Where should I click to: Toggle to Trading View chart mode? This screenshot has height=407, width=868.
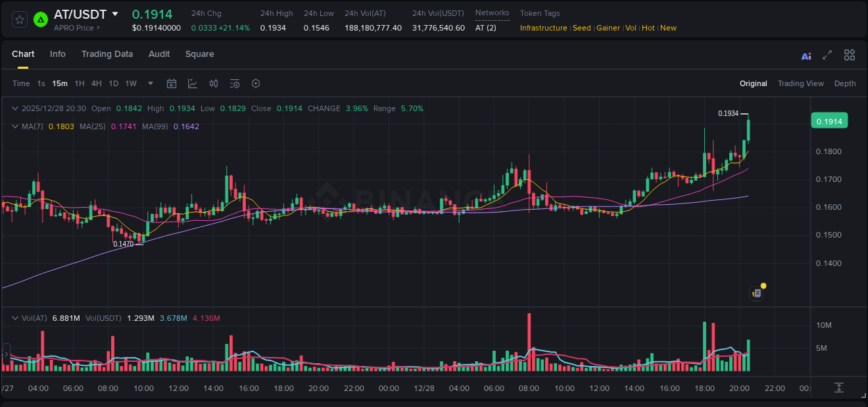(x=801, y=83)
